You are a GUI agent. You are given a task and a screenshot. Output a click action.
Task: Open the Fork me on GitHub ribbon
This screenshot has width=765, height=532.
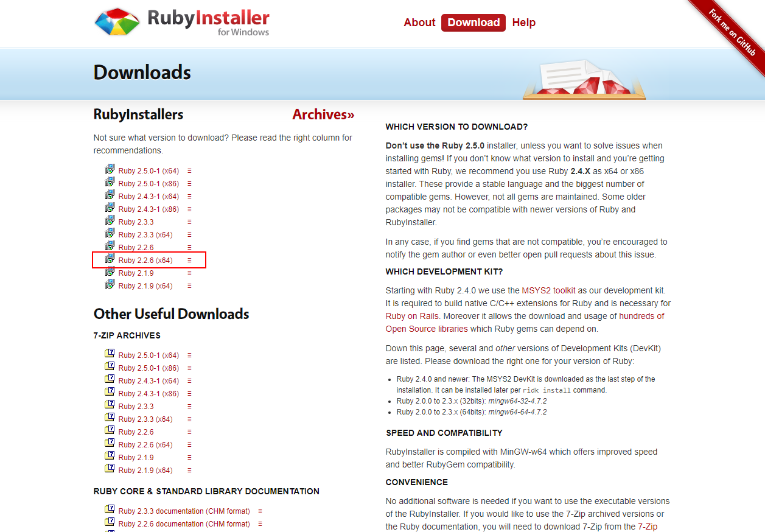coord(731,32)
